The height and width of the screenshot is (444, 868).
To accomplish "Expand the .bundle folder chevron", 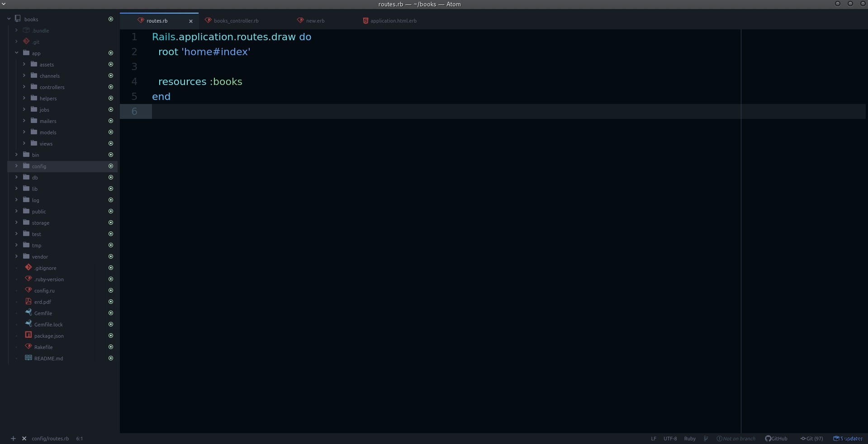I will pos(16,30).
